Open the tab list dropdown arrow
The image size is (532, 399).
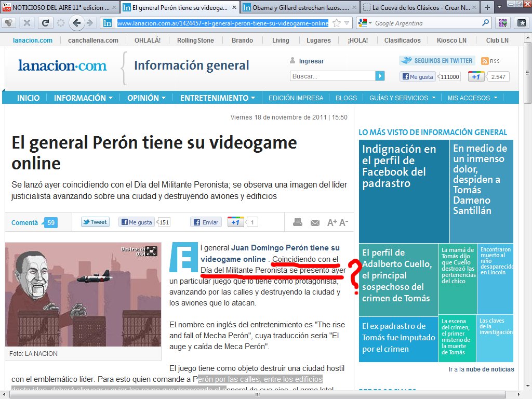point(499,7)
